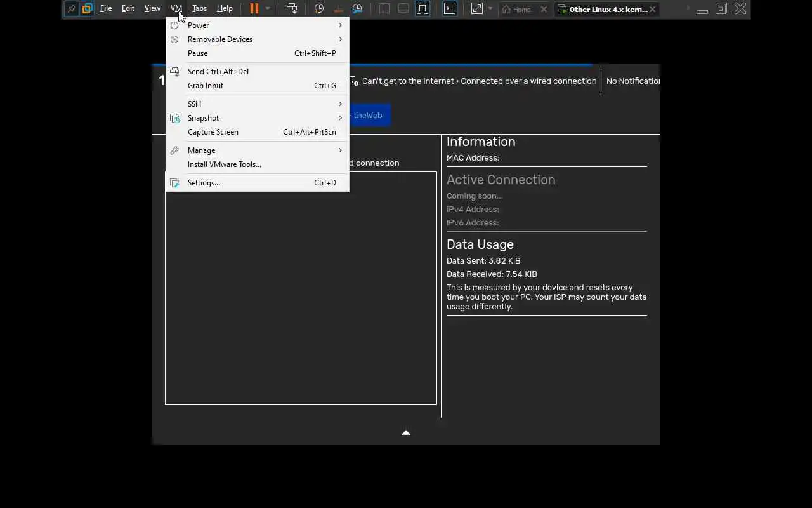Click the Removable Devices submenu chevron
Image resolution: width=812 pixels, height=508 pixels.
(x=340, y=39)
